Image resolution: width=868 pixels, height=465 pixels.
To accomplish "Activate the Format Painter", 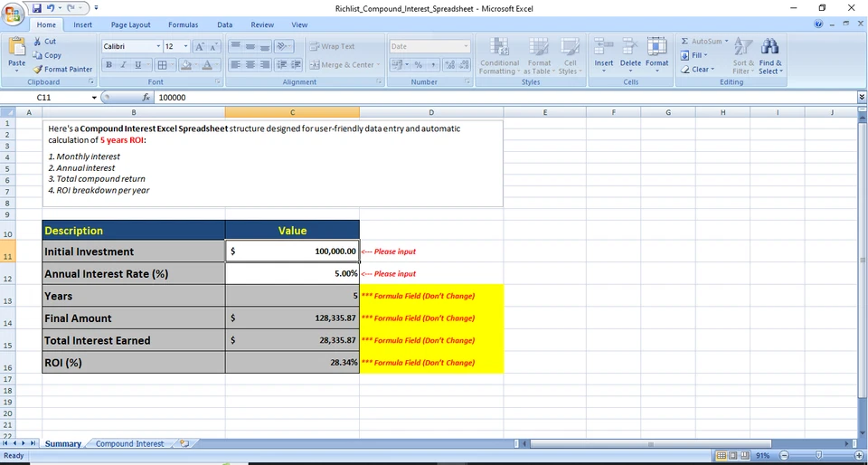I will [62, 69].
